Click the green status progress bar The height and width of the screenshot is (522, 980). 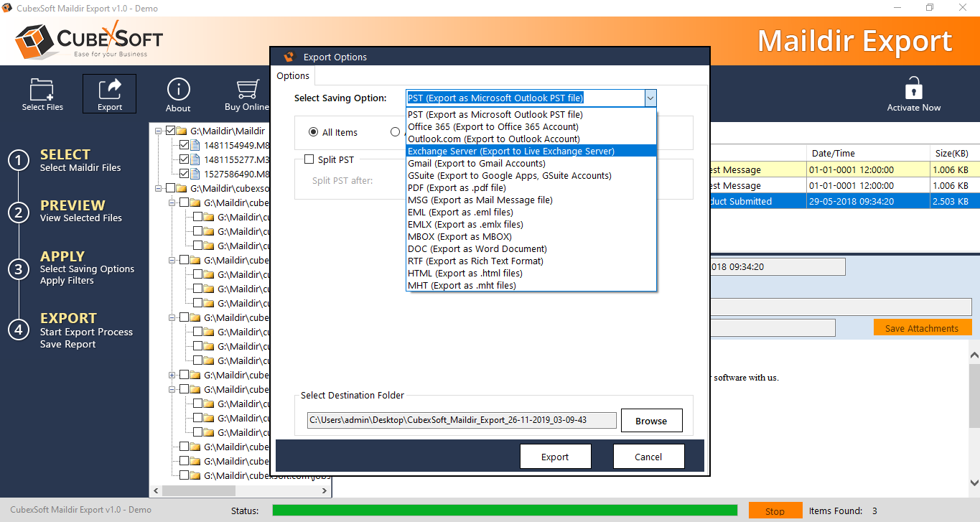(x=504, y=511)
